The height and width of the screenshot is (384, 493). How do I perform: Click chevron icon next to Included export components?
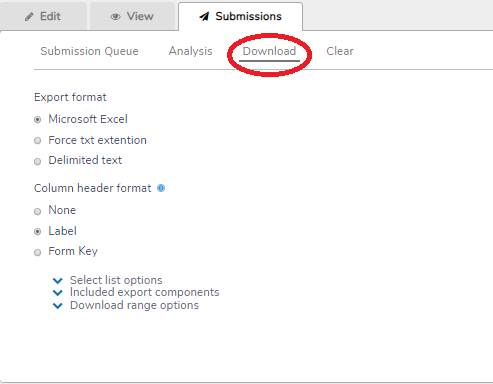pyautogui.click(x=58, y=293)
